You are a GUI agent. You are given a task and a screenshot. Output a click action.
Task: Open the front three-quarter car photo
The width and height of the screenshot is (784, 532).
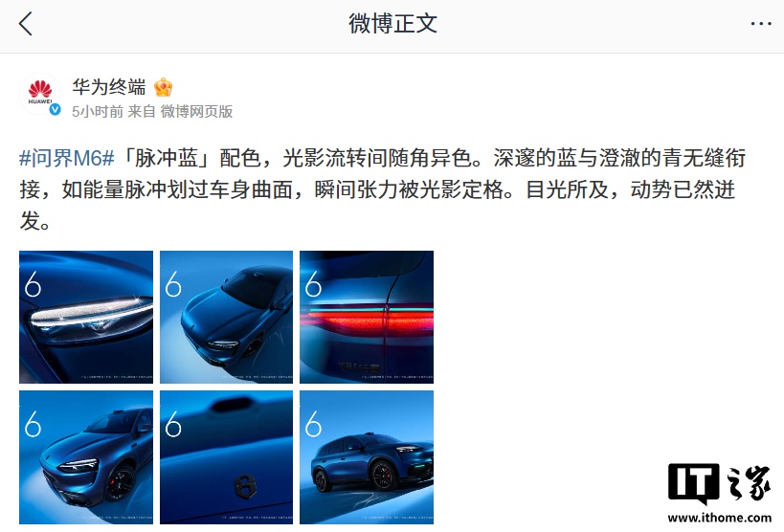click(86, 457)
